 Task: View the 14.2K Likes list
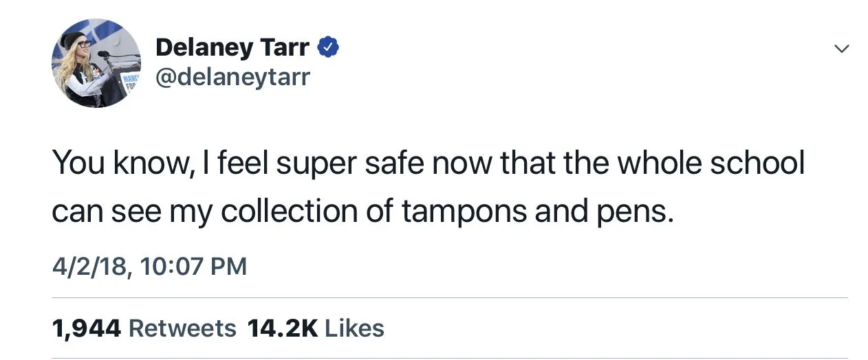[x=315, y=328]
